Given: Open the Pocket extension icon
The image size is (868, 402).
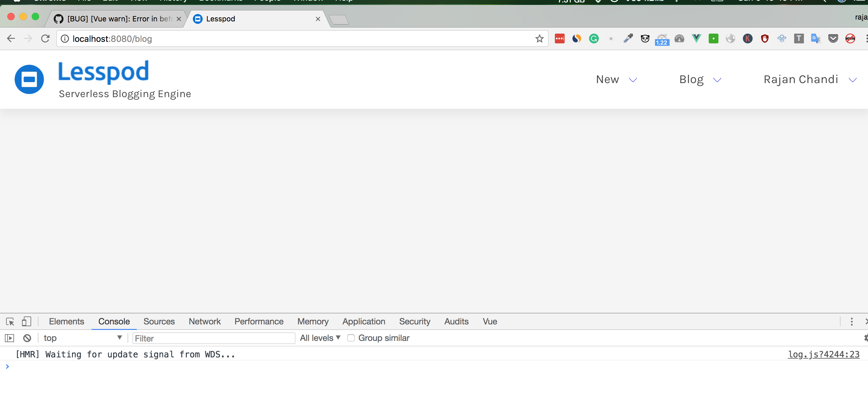Looking at the screenshot, I should click(833, 39).
